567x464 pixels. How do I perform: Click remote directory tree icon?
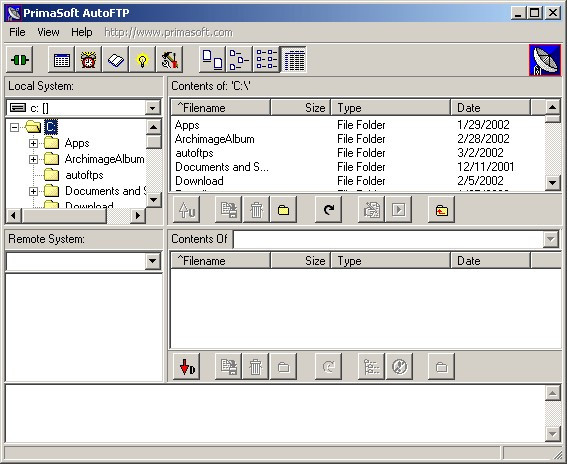371,366
